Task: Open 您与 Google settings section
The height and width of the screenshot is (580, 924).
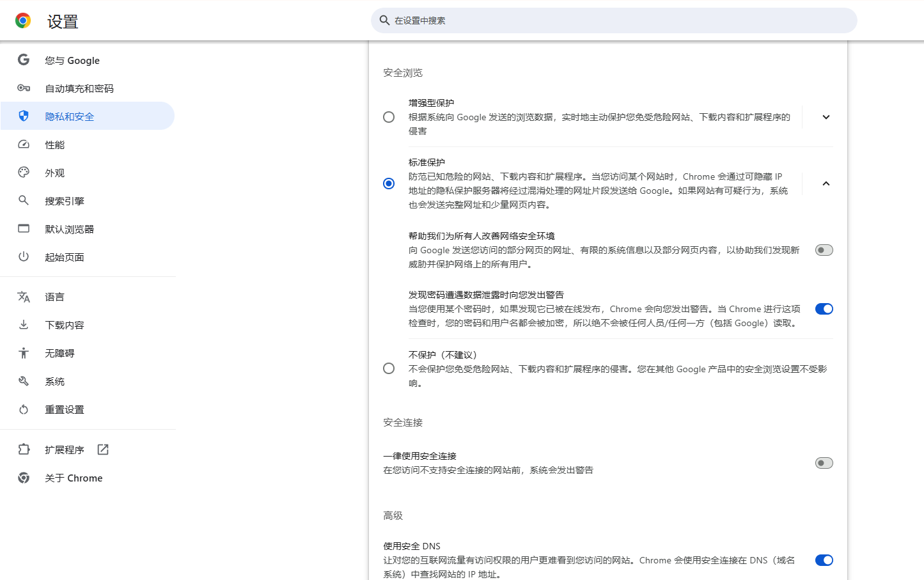Action: pos(88,60)
